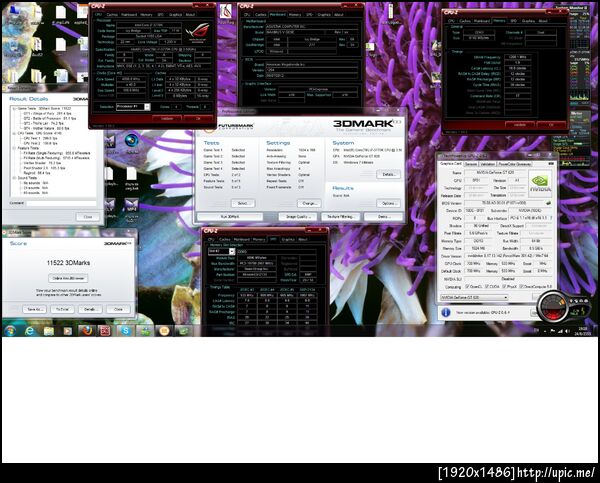The height and width of the screenshot is (483, 600).
Task: Click the Comment field in Result Details
Action: pos(61,203)
